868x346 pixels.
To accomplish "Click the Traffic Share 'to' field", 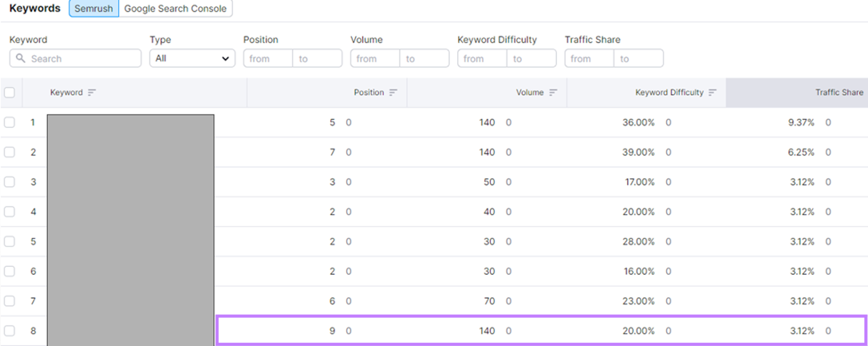I will click(638, 59).
